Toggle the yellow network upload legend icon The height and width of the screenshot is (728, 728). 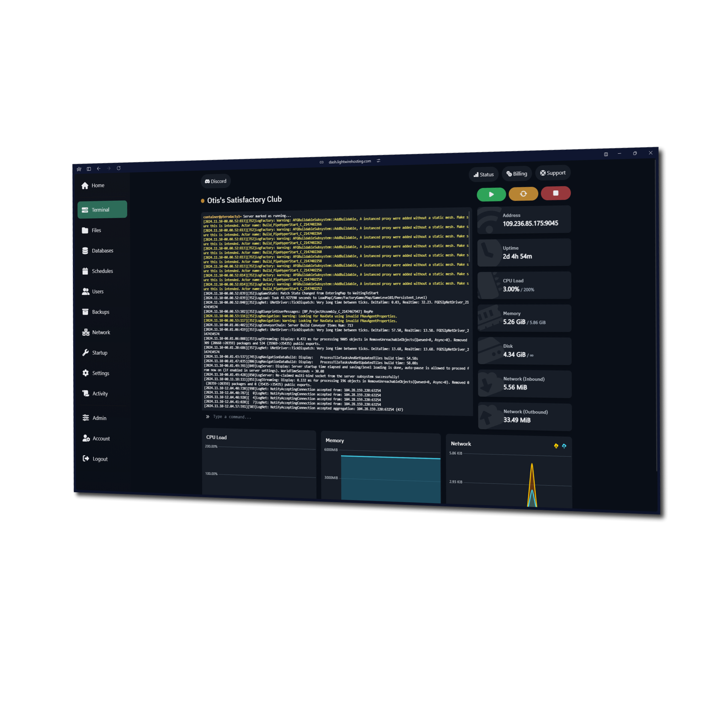556,446
